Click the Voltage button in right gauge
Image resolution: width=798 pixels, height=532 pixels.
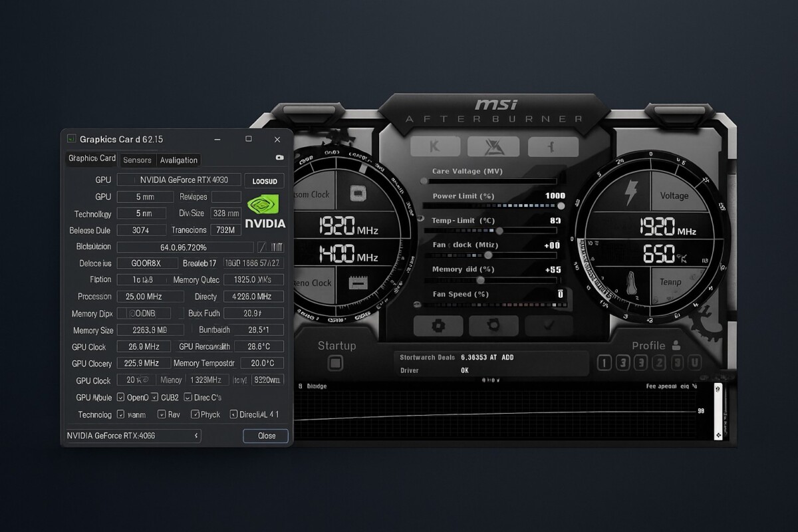point(674,196)
